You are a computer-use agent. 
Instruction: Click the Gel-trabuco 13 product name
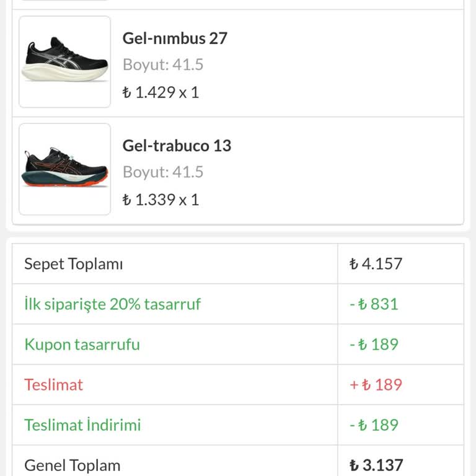click(177, 146)
